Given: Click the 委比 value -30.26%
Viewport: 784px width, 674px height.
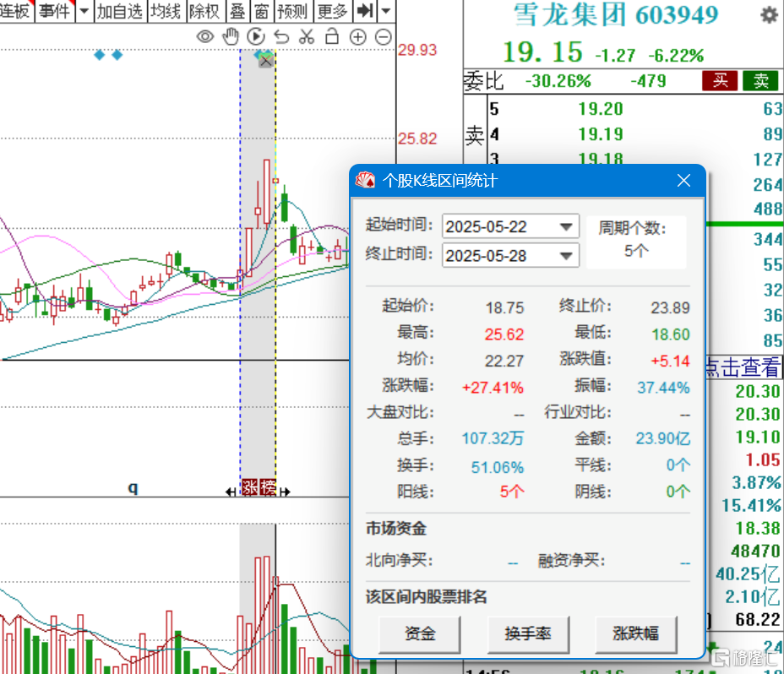Looking at the screenshot, I should point(558,81).
